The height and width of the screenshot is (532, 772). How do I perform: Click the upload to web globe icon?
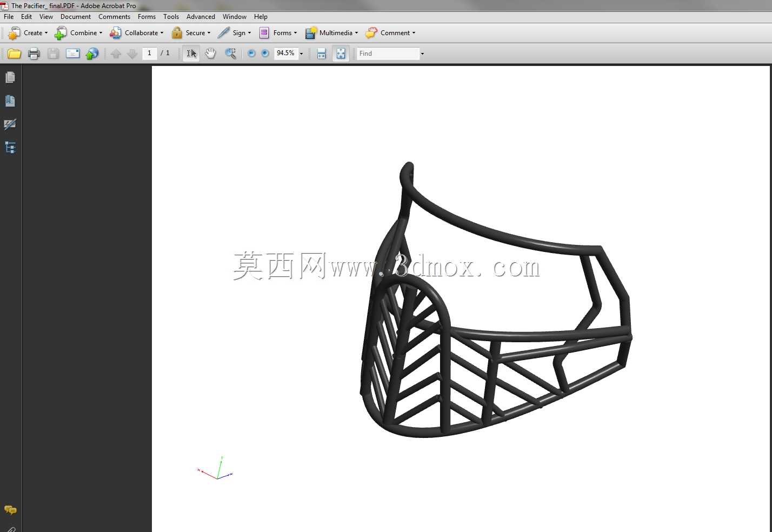point(92,54)
